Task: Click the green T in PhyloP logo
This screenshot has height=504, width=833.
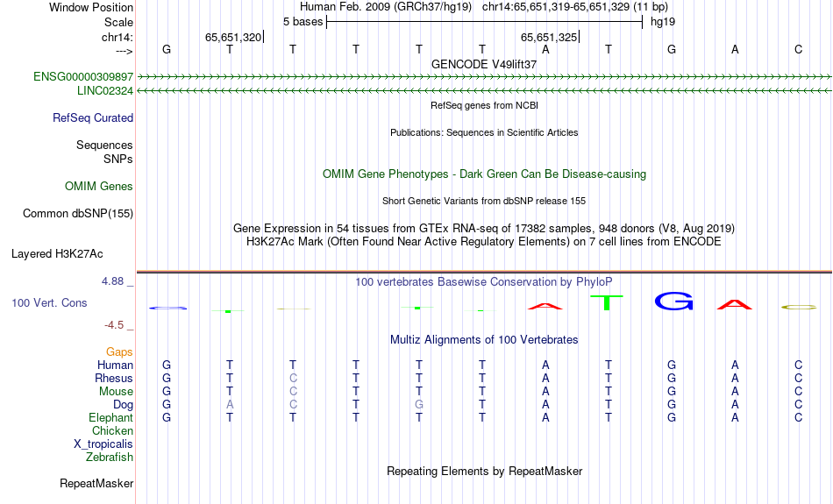Action: 607,302
